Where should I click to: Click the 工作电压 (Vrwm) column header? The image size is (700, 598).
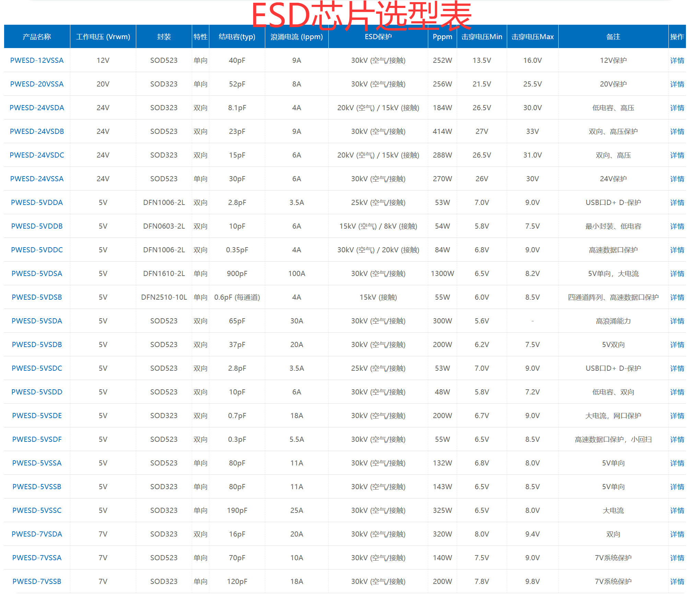point(103,37)
